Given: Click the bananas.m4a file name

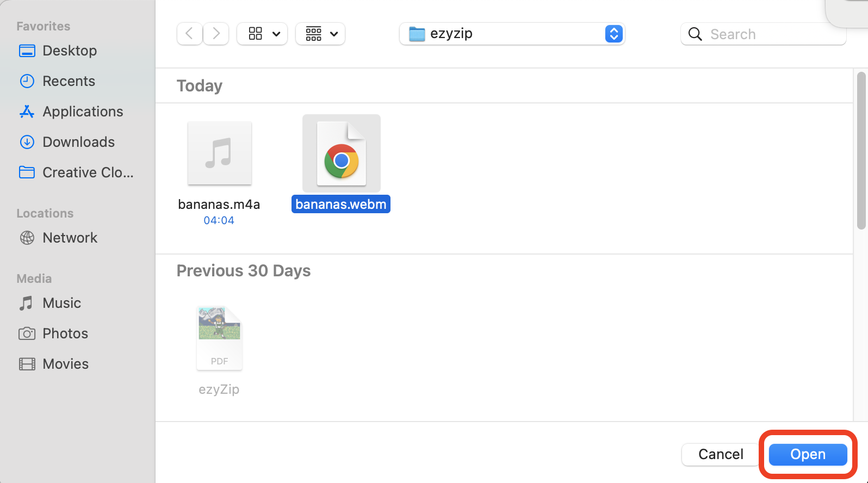Looking at the screenshot, I should click(219, 205).
